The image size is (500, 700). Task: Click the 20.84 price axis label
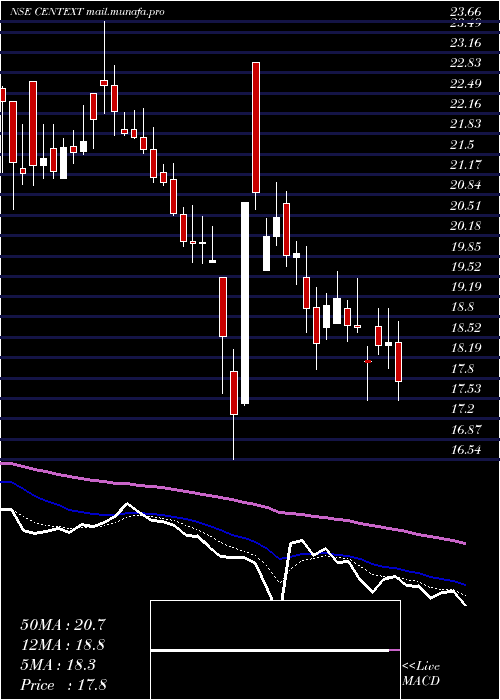click(466, 185)
